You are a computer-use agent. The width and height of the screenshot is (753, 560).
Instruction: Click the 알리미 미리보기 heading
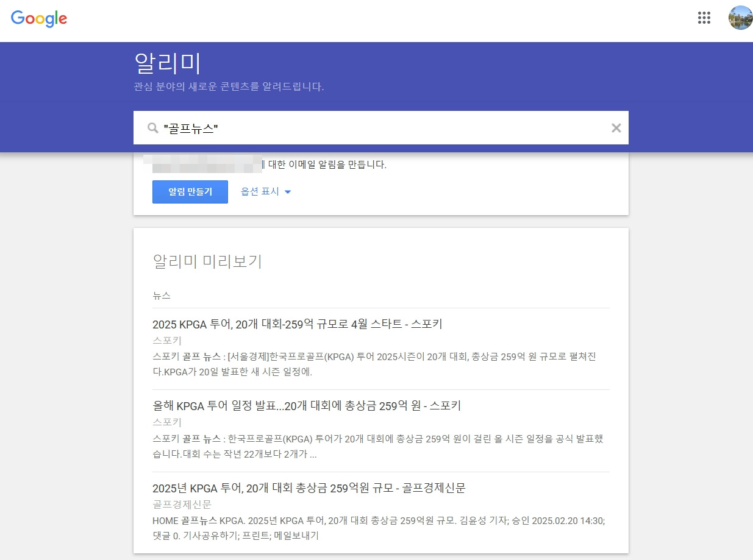click(207, 261)
